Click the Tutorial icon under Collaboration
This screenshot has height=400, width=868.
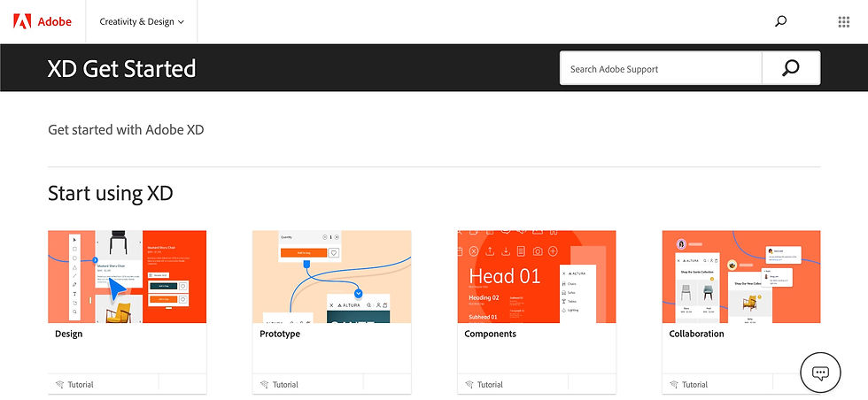click(x=674, y=384)
